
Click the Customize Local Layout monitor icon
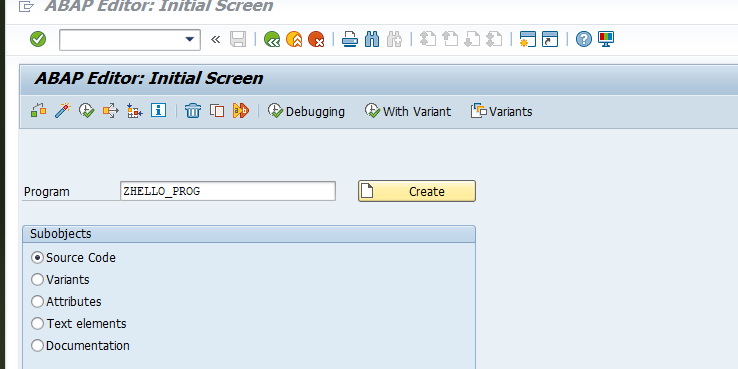606,39
